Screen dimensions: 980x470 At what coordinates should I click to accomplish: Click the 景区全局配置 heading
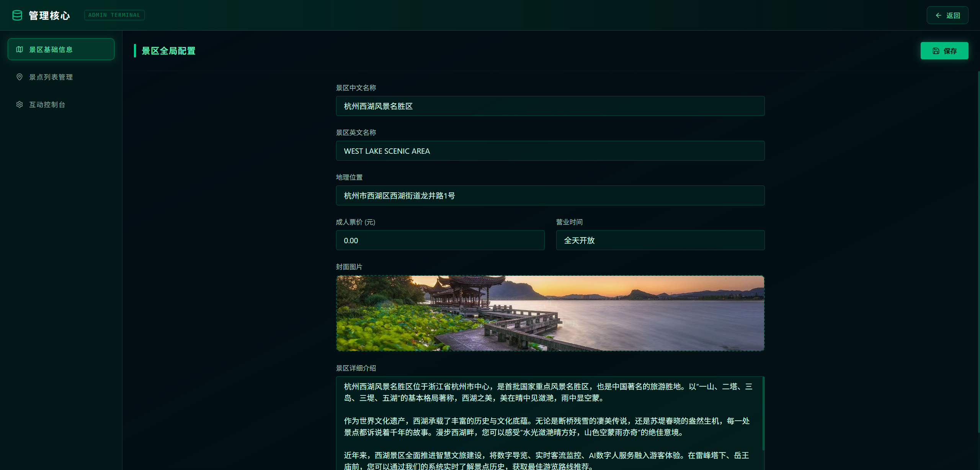(168, 51)
